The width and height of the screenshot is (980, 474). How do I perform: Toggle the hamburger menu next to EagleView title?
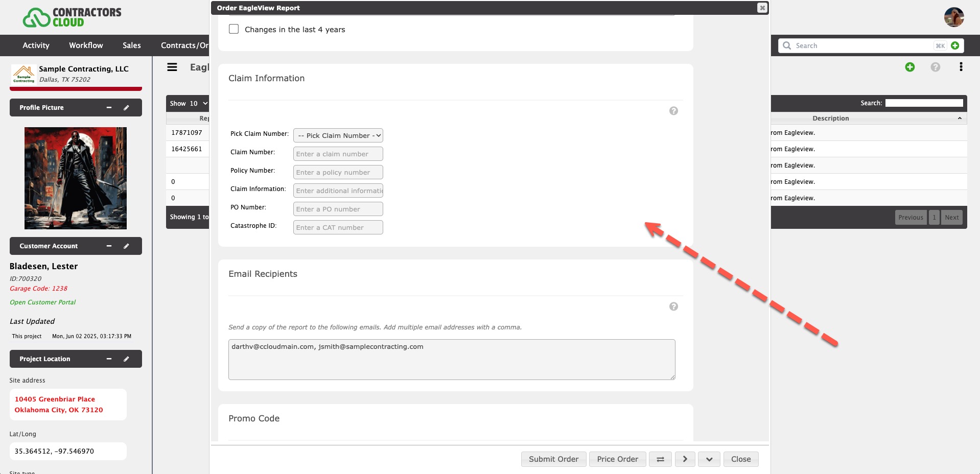[172, 67]
